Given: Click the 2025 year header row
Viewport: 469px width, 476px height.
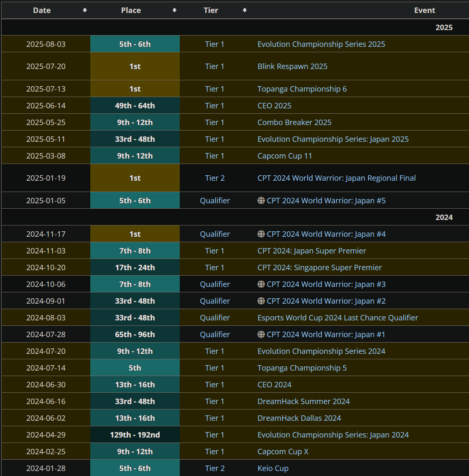Looking at the screenshot, I should coord(235,27).
